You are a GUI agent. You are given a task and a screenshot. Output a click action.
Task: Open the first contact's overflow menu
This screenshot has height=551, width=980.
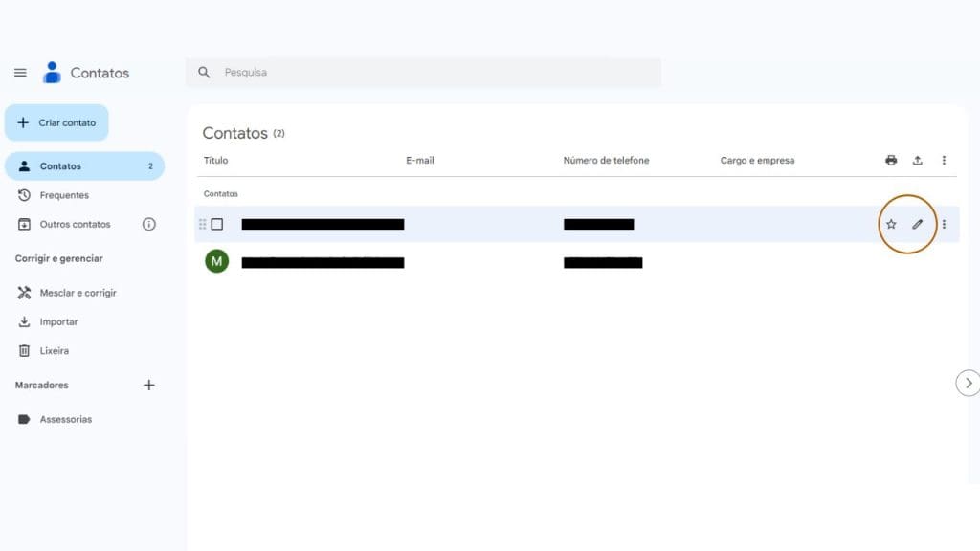[944, 224]
